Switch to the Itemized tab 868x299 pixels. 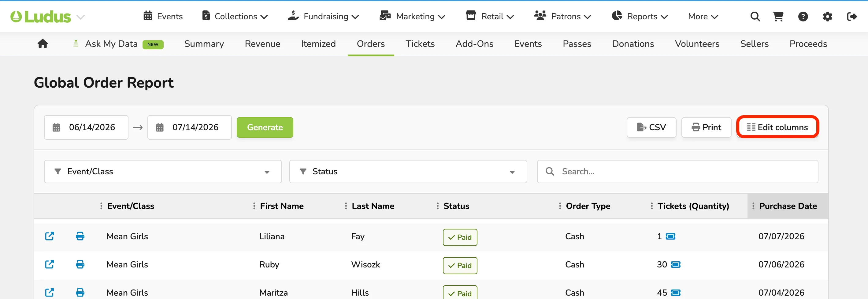click(x=318, y=44)
